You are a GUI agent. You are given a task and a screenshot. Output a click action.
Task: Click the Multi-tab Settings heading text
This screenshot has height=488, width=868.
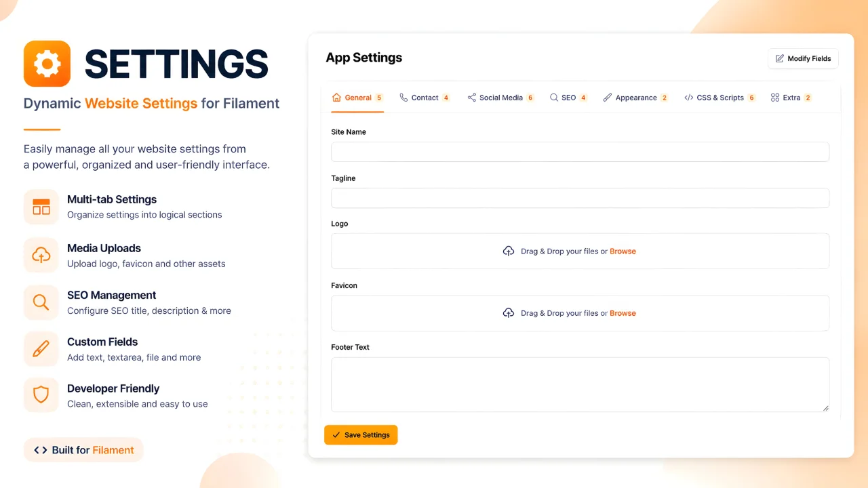[112, 199]
